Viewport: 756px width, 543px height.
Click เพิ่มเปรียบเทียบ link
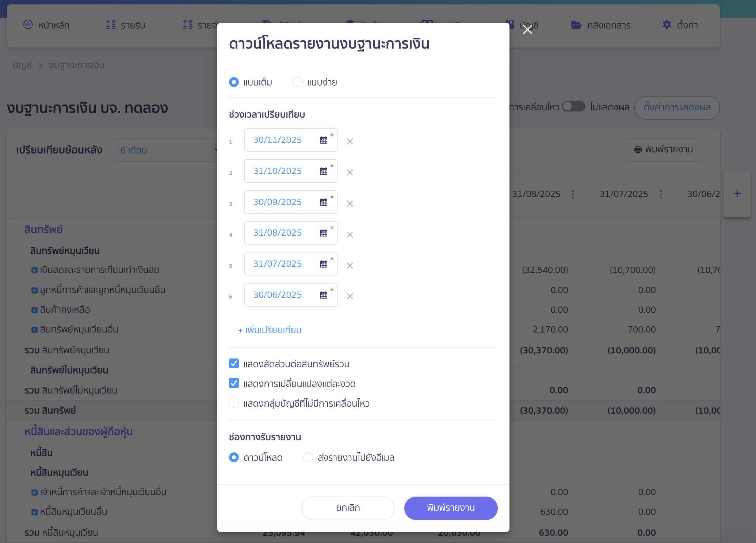270,330
